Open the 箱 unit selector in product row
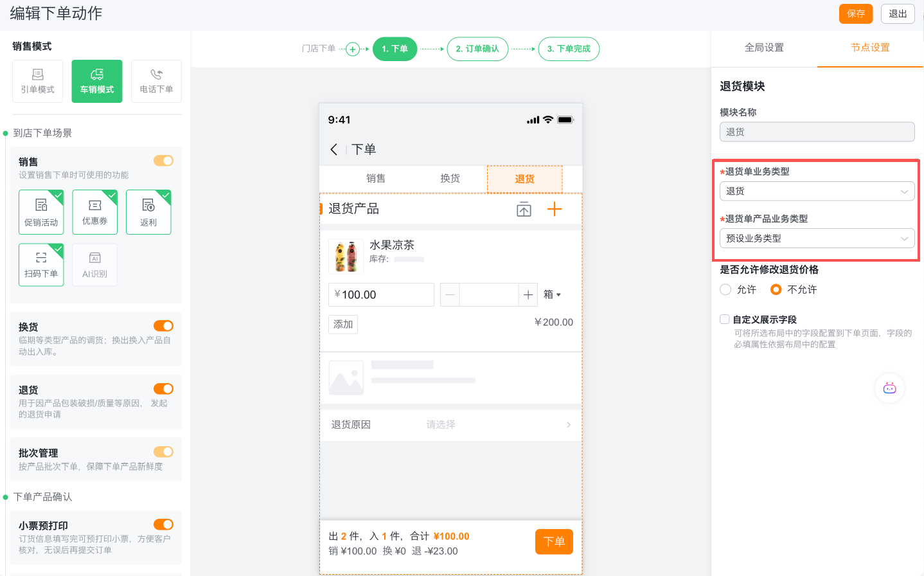The height and width of the screenshot is (576, 924). pos(551,294)
